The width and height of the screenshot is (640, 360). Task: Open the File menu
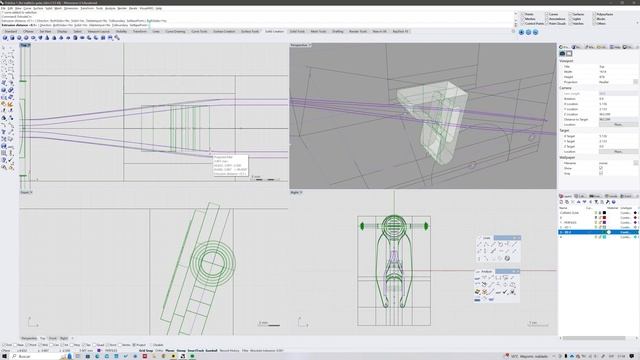pos(4,8)
